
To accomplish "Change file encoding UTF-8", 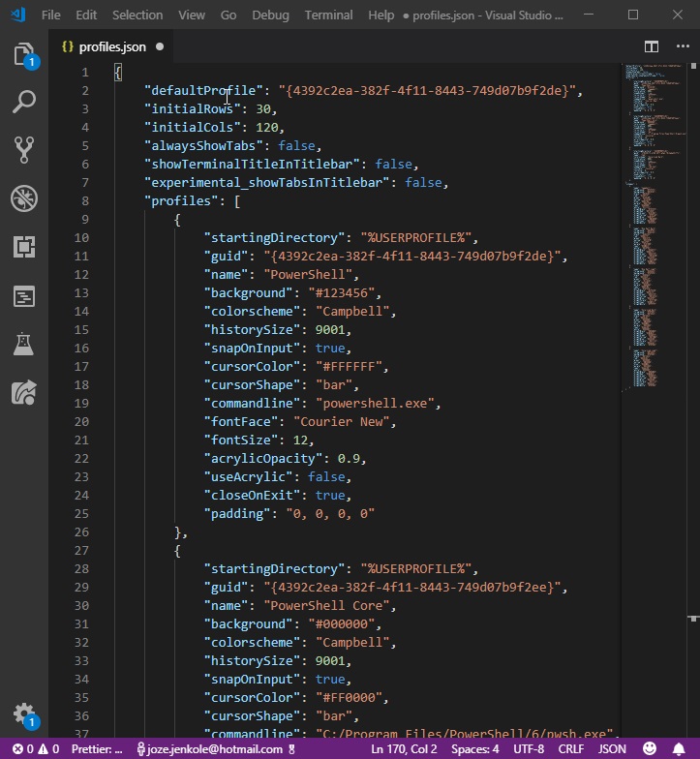I will 529,749.
